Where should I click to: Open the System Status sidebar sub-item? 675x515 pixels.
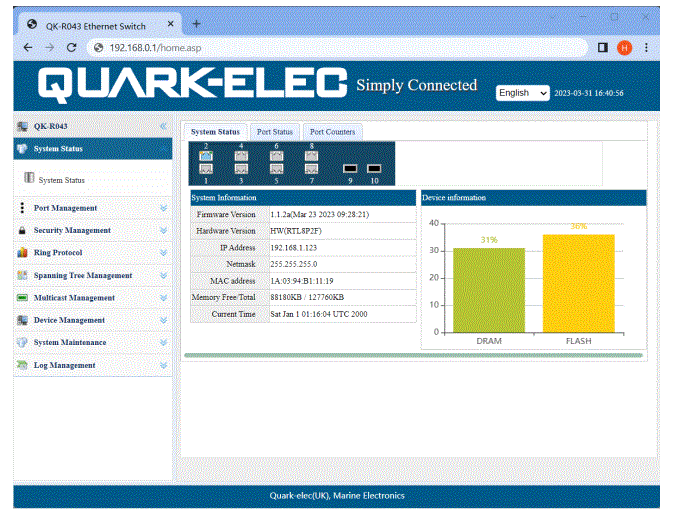coord(62,180)
